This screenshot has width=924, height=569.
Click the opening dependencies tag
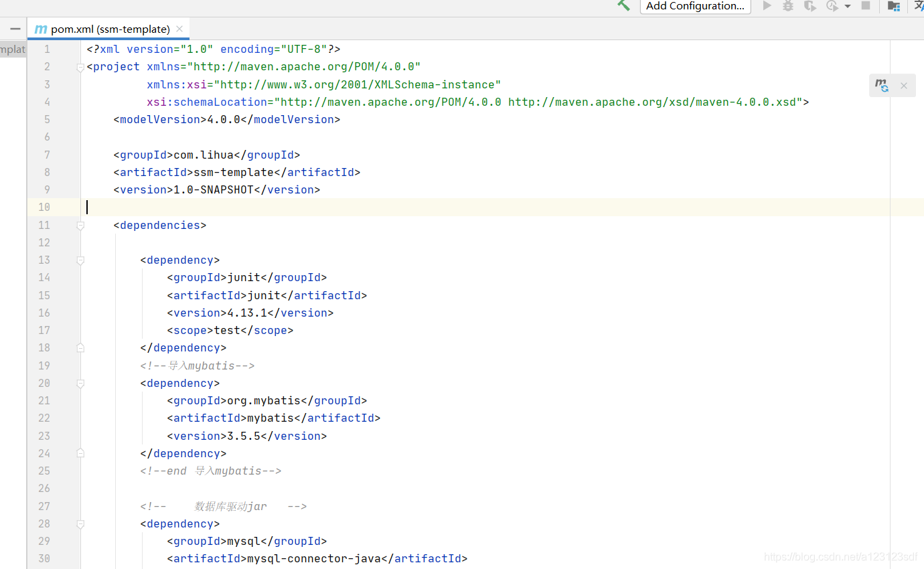click(160, 226)
